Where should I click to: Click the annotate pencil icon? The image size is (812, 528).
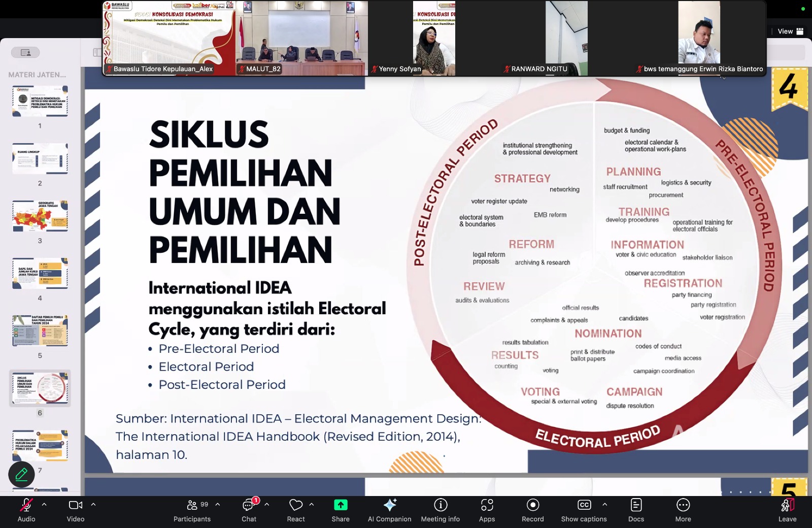point(21,474)
